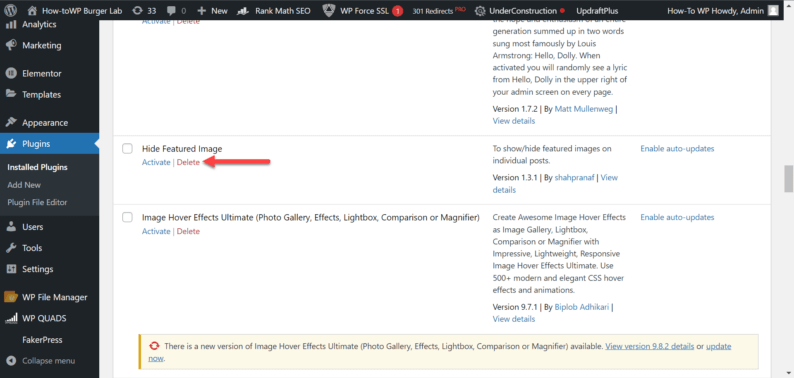
Task: Activate Image Hover Effects Ultimate plugin
Action: (156, 231)
